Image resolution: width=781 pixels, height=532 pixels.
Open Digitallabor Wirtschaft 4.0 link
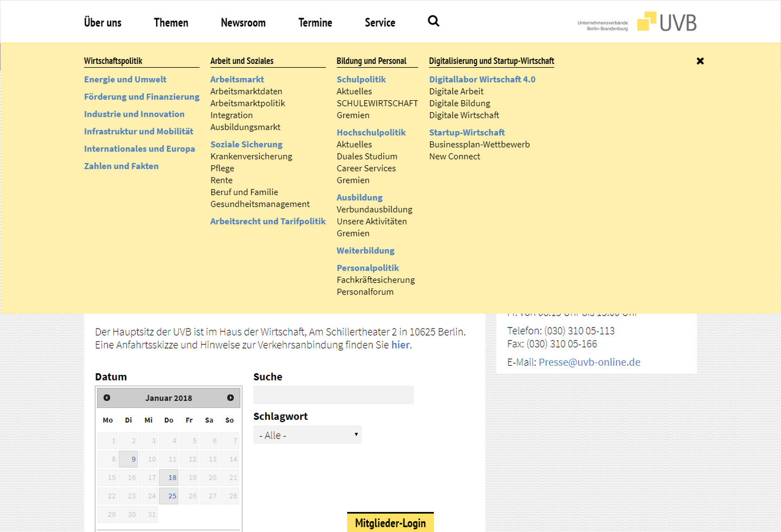click(x=482, y=79)
